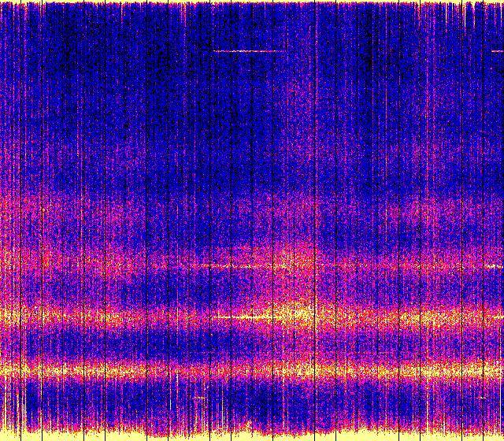The width and height of the screenshot is (504, 441).
Task: Click the yellow strip along the bottom edge
Action: [252, 435]
